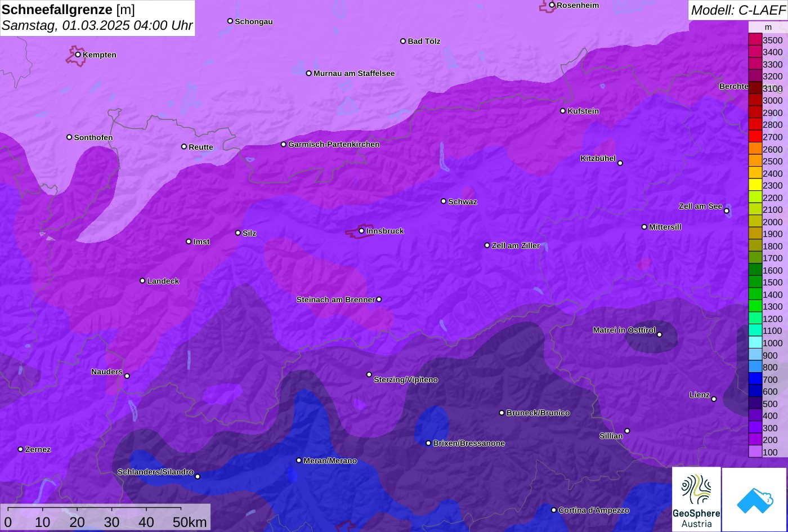Select the 1500 m green legend swatch
The height and width of the screenshot is (532, 788).
(x=755, y=282)
